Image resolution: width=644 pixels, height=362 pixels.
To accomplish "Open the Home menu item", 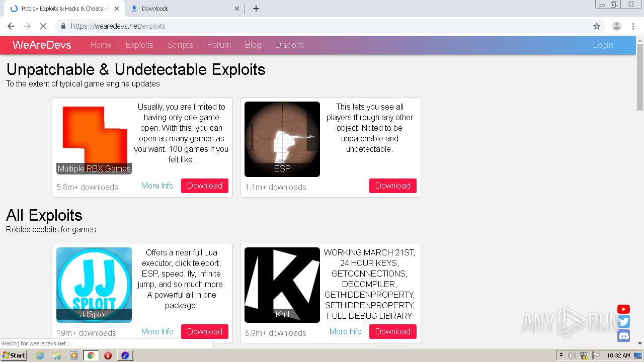I will coord(101,45).
